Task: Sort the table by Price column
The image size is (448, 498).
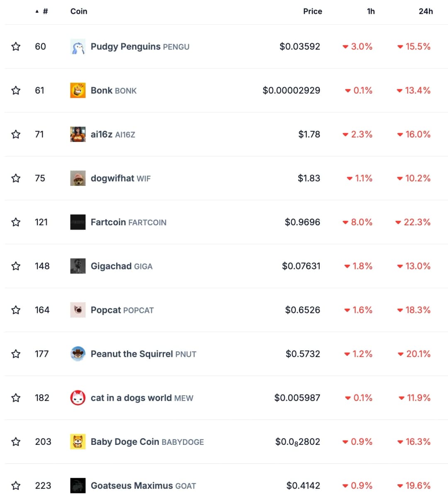Action: click(x=312, y=11)
